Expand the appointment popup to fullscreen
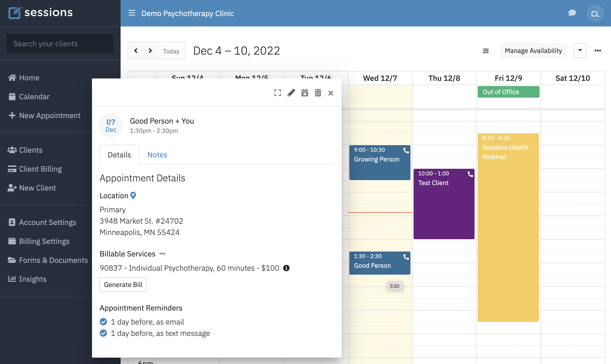This screenshot has height=364, width=611. (x=277, y=93)
